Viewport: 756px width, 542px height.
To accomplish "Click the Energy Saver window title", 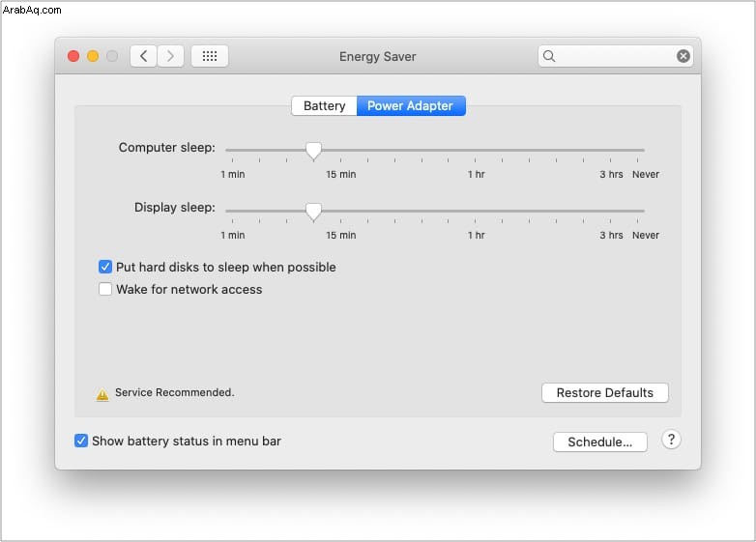I will pyautogui.click(x=378, y=57).
